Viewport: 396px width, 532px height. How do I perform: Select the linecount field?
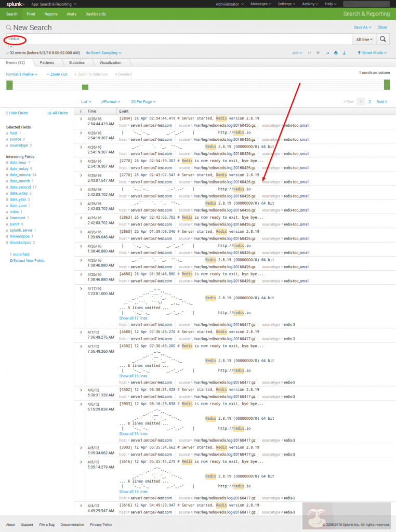17,218
